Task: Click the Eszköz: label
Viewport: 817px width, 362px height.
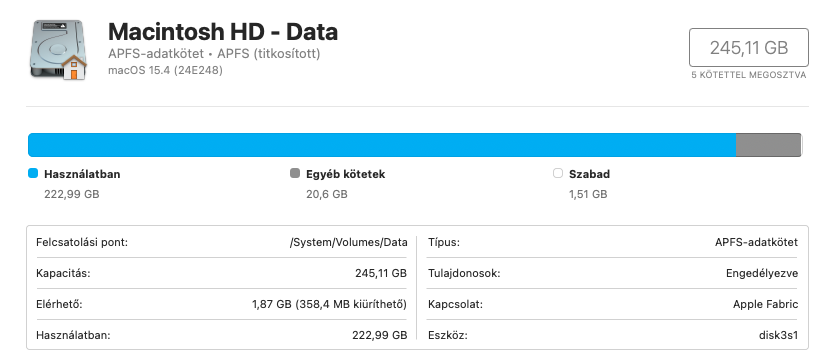Action: [x=448, y=335]
